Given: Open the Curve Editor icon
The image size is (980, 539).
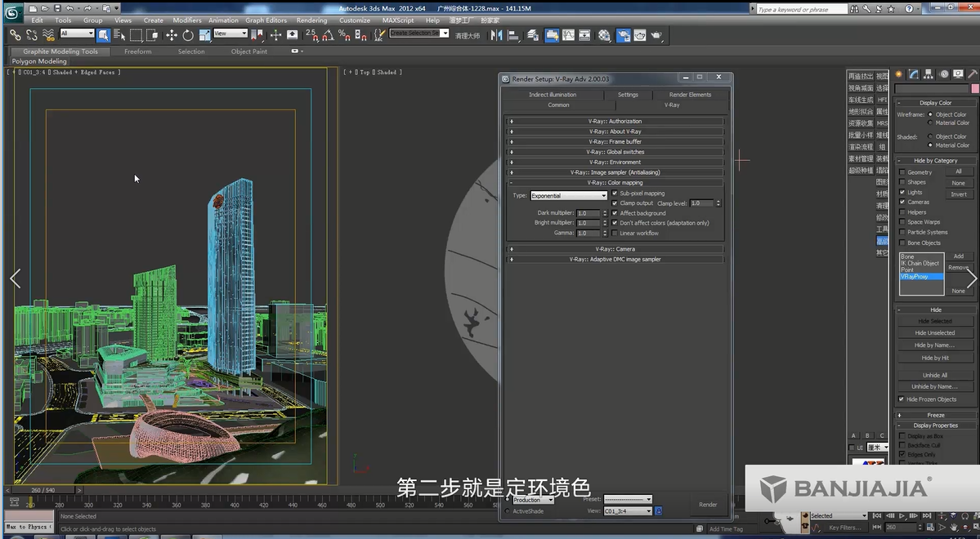Looking at the screenshot, I should click(568, 35).
